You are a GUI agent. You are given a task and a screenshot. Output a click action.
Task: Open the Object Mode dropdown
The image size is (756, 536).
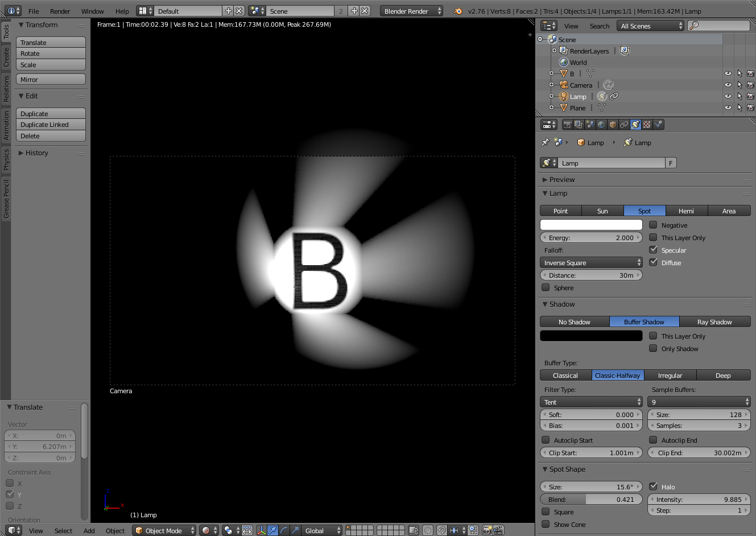(x=164, y=530)
